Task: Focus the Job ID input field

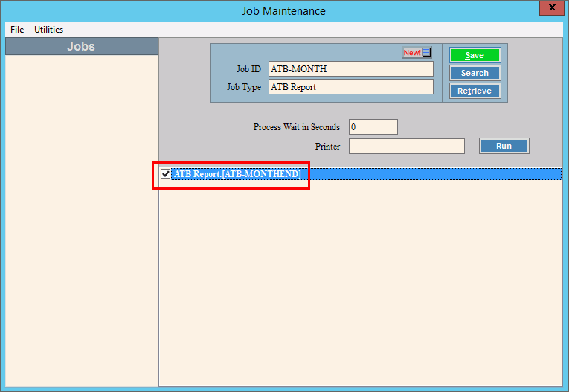Action: [x=350, y=69]
